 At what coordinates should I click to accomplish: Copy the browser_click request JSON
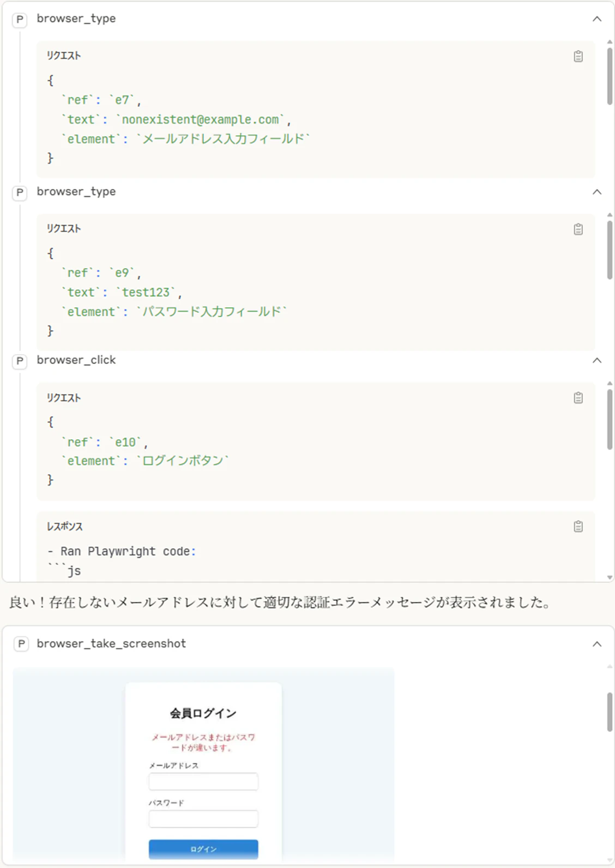pyautogui.click(x=578, y=398)
